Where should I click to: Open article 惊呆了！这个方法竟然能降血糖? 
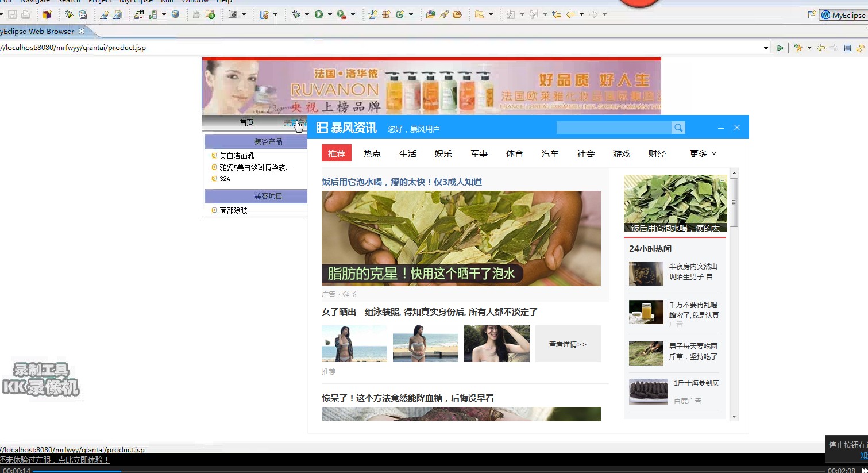tap(408, 398)
